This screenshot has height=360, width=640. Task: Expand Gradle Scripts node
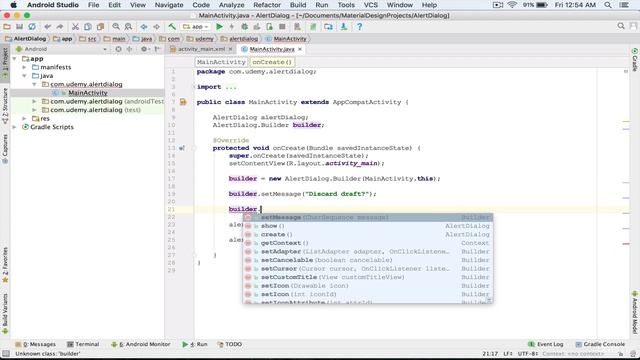click(15, 127)
